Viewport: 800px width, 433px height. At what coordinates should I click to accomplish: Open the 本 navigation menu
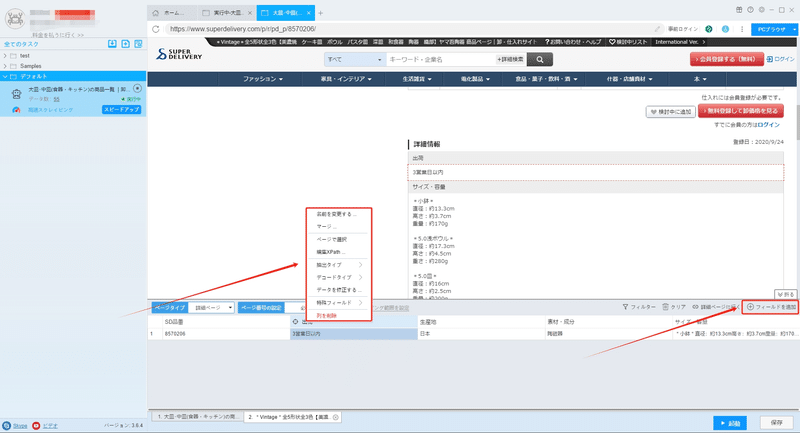coord(700,79)
